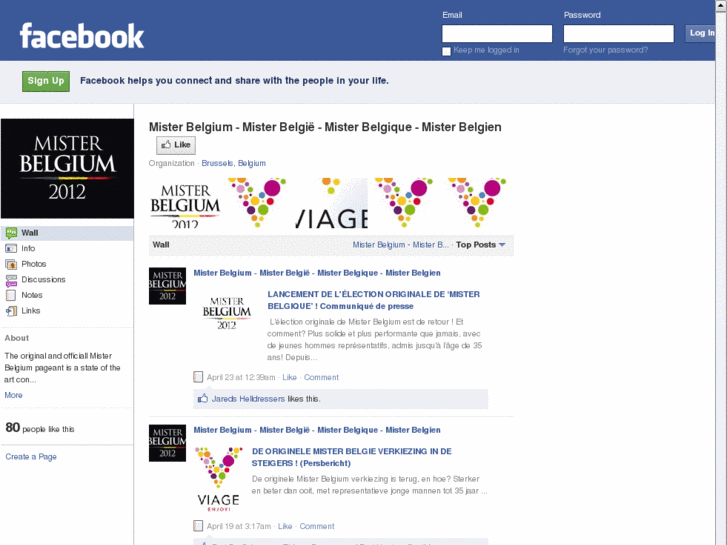This screenshot has width=727, height=545.
Task: Click author name on second wall post
Action: click(317, 430)
